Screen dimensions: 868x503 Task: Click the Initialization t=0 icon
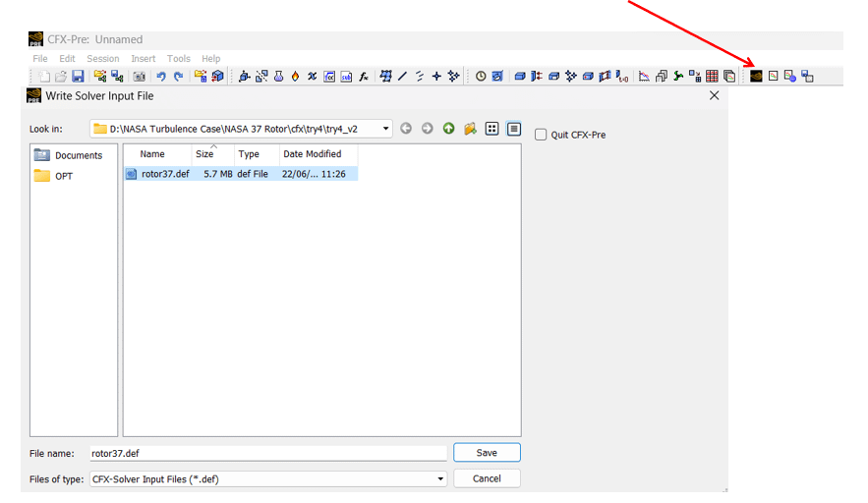(622, 77)
